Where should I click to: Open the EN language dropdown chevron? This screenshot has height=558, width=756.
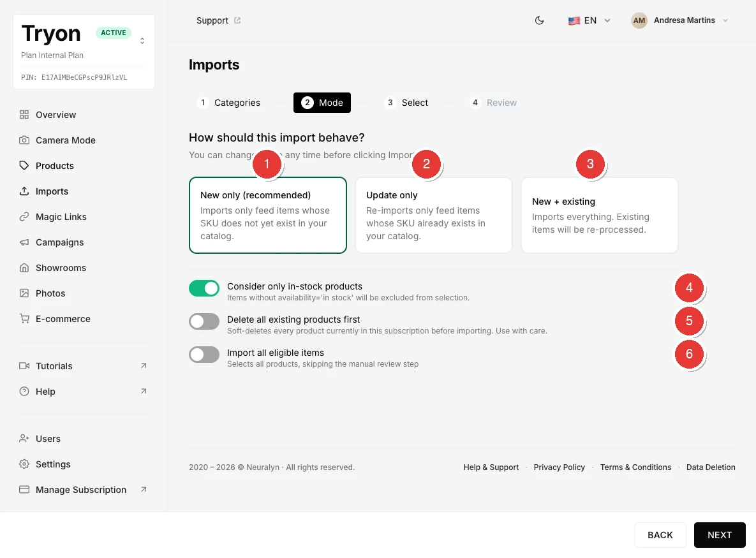(607, 20)
